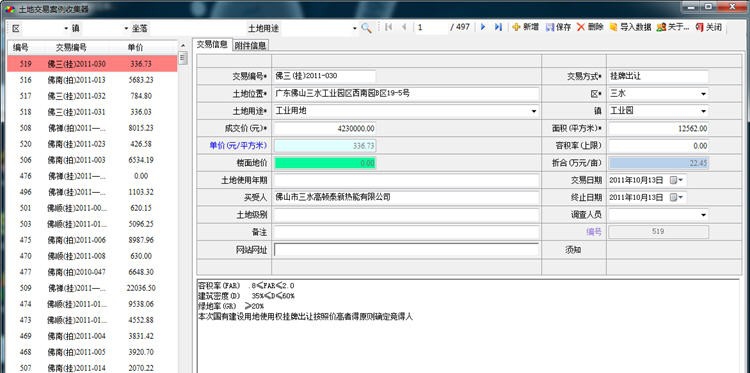Select list row 477 佛南(拍)2010-047
The image size is (750, 373).
92,272
